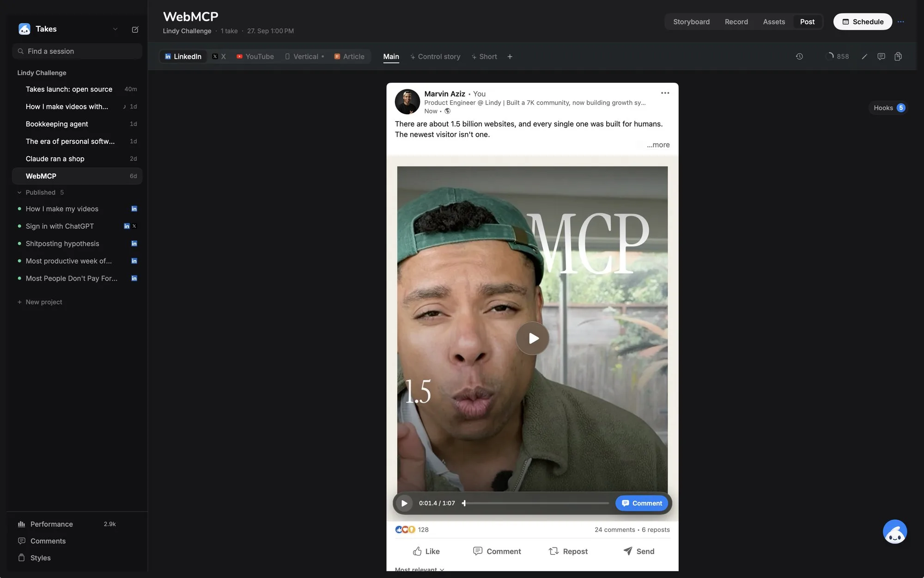Click the center play button on video

click(533, 338)
